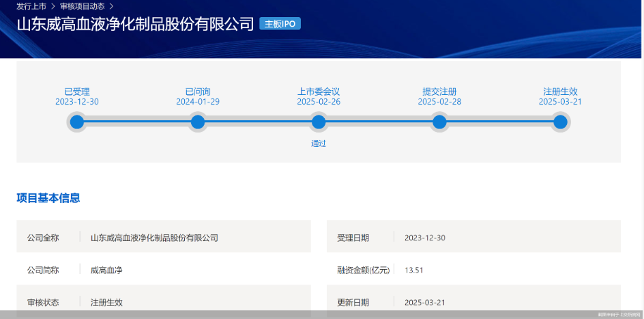Viewport: 644px width, 319px height.
Task: Open the 发行上市 breadcrumb link
Action: click(x=31, y=7)
